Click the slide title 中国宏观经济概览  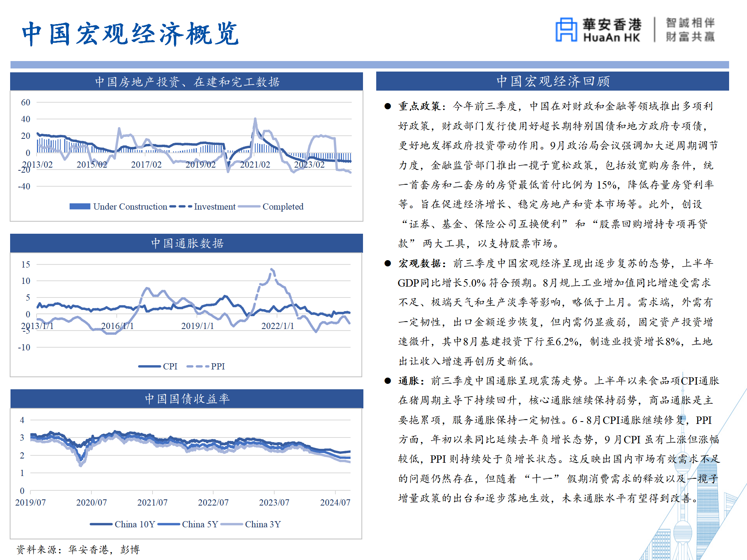(130, 34)
